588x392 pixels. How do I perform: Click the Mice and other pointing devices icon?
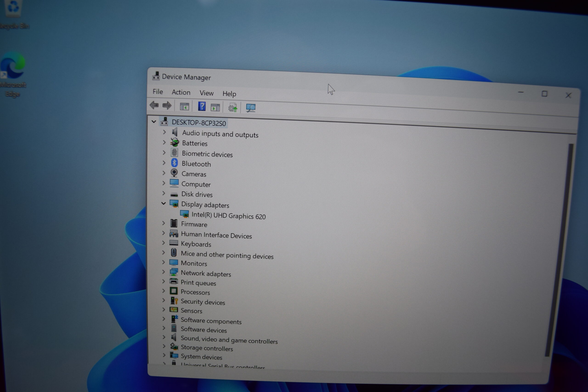coord(174,253)
